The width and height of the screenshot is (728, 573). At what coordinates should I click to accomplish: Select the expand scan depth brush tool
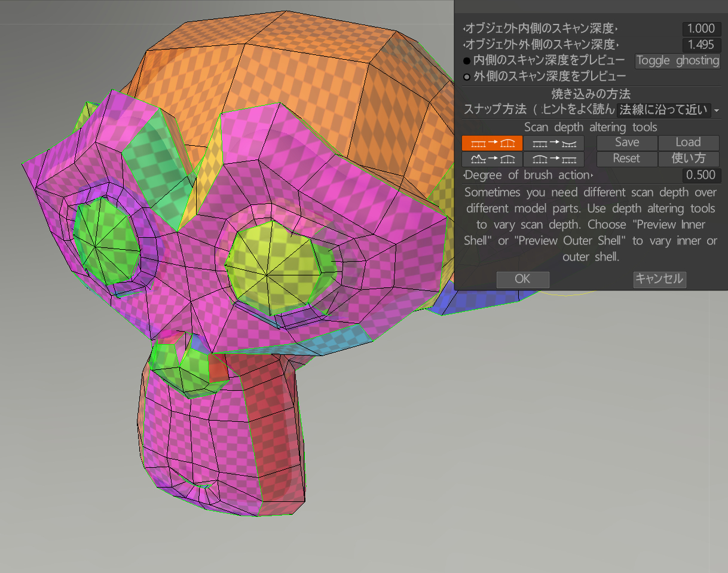click(492, 143)
